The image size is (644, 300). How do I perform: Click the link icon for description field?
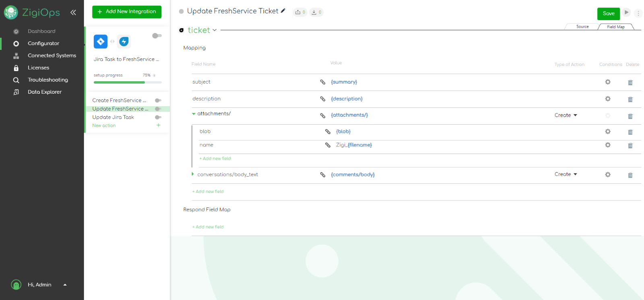tap(323, 99)
